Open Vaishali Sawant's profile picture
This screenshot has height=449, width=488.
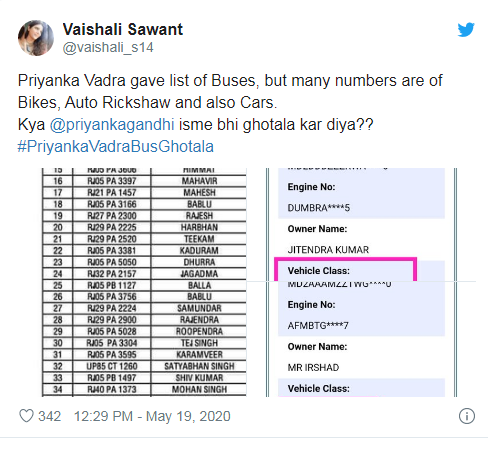36,38
